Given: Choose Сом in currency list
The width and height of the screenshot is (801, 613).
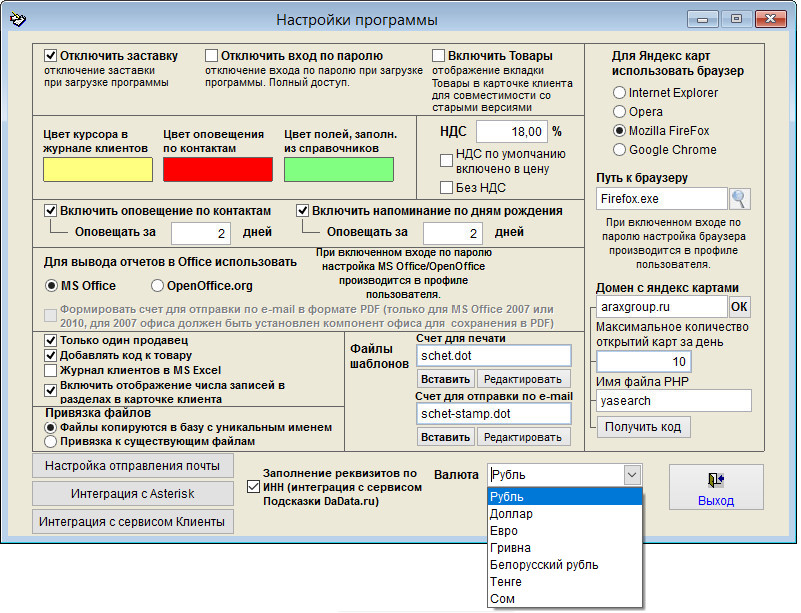Looking at the screenshot, I should click(x=565, y=599).
